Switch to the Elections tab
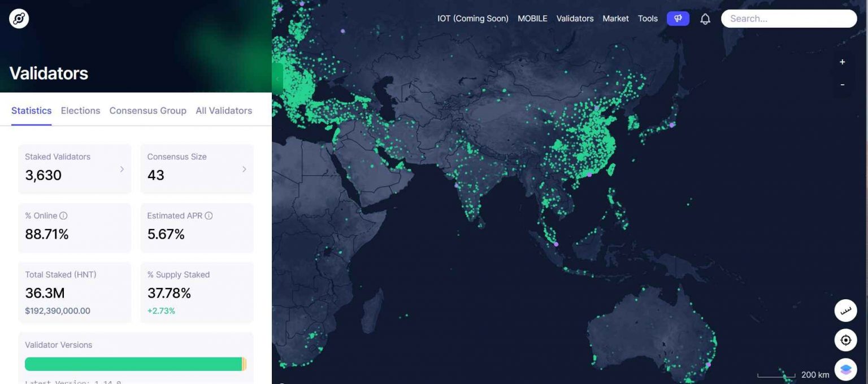 (80, 111)
